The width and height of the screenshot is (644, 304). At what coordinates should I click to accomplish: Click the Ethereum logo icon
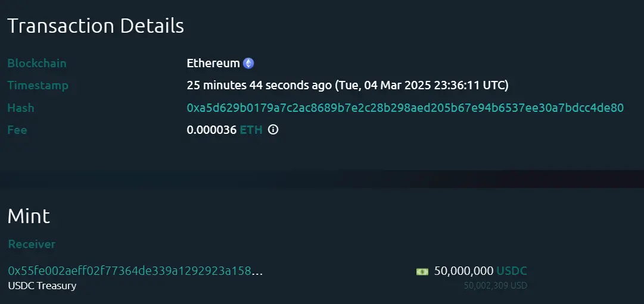pos(248,63)
